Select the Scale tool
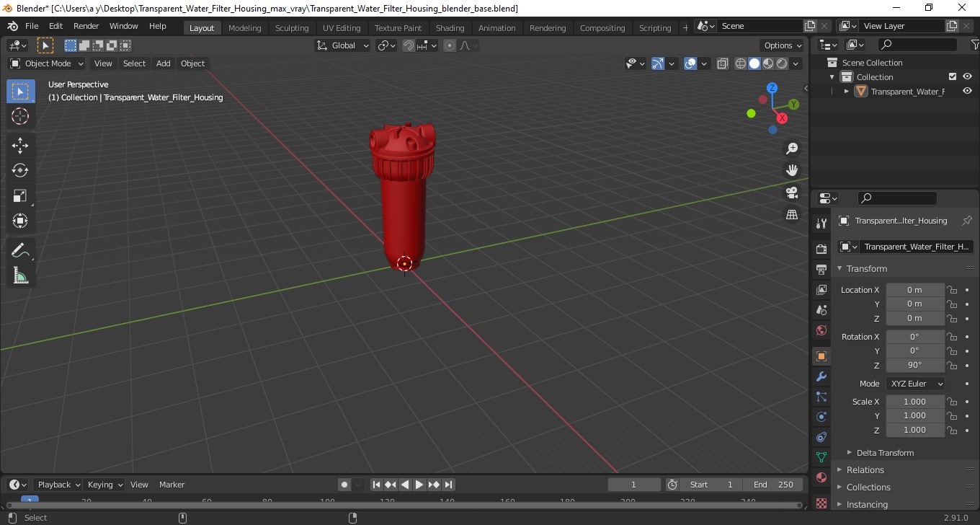The width and height of the screenshot is (980, 525). point(20,195)
